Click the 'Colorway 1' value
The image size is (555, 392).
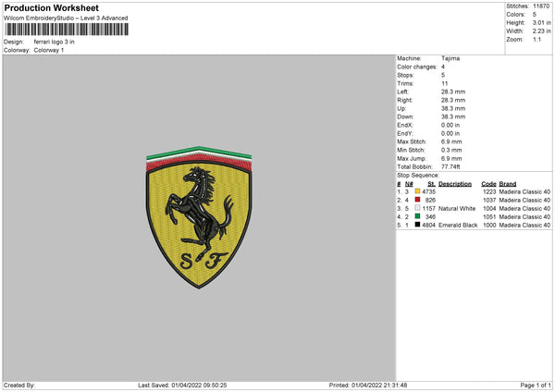49,50
